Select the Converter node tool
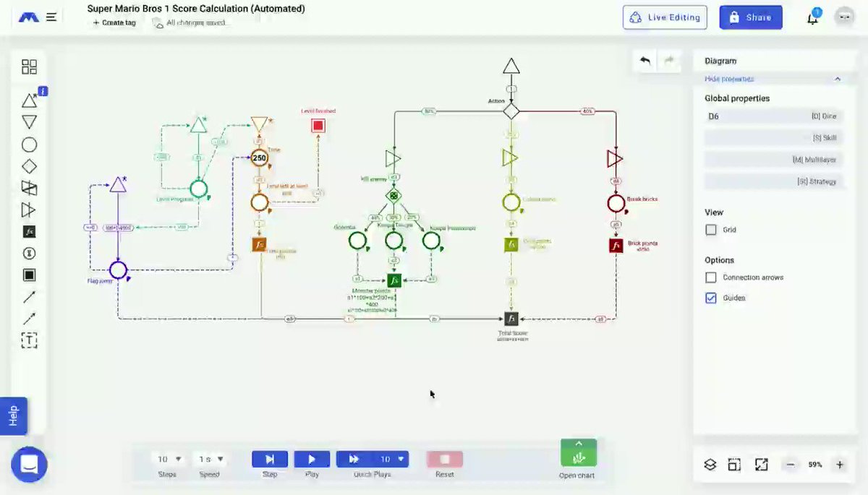This screenshot has height=495, width=868. [29, 210]
